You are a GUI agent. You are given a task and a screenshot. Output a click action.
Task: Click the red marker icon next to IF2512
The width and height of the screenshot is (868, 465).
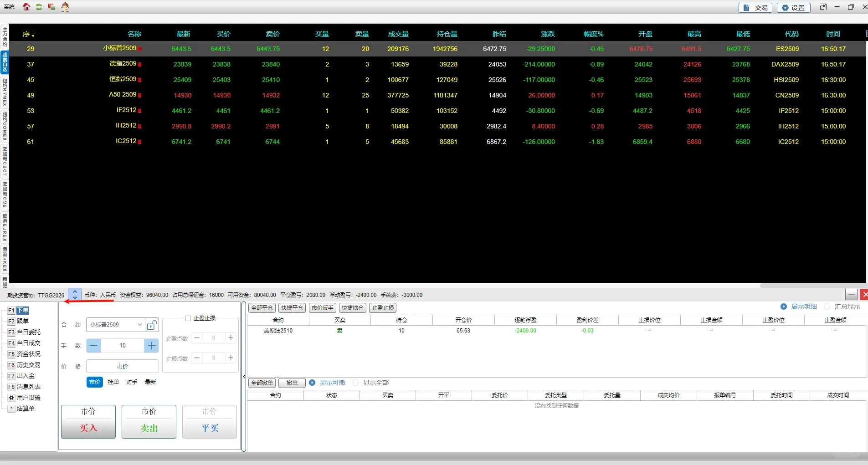point(139,111)
